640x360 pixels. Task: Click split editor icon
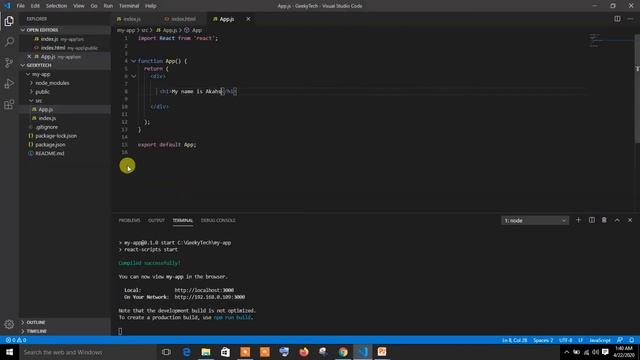[x=617, y=19]
